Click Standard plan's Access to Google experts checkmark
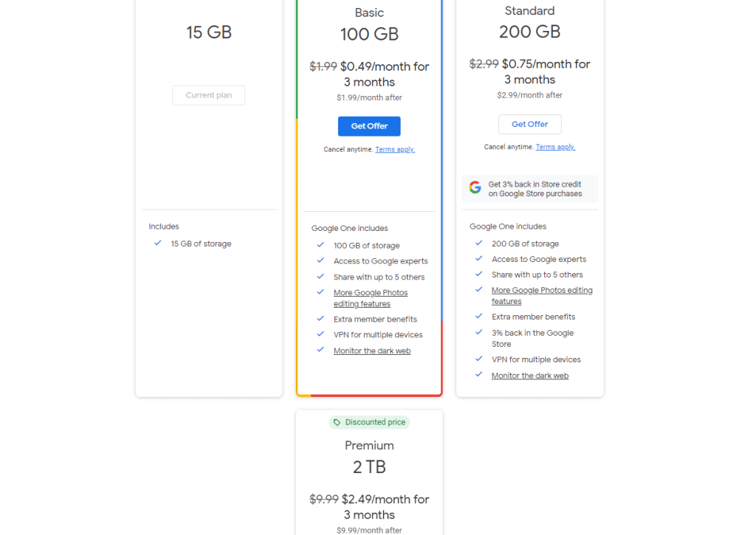This screenshot has width=756, height=535. (x=479, y=259)
